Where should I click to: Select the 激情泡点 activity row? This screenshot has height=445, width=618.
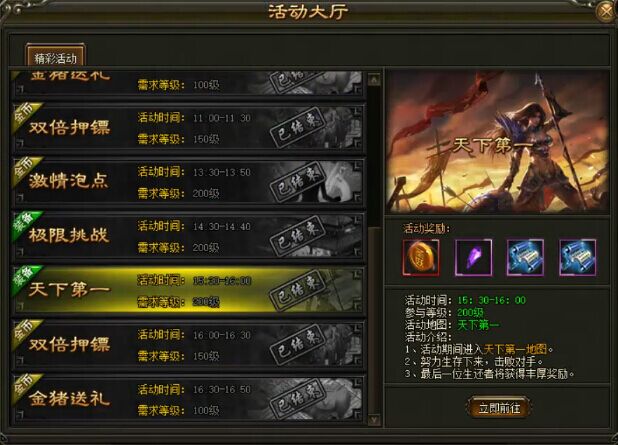point(188,182)
